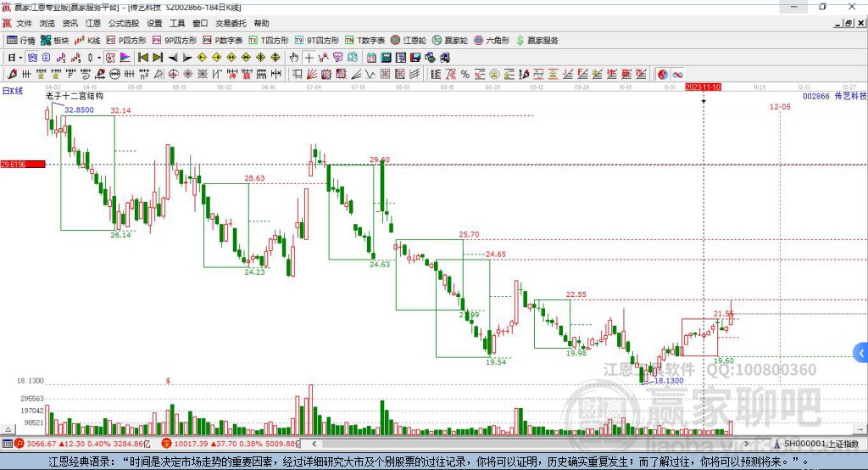
Task: Click the 2023-11-10 highlighted date marker
Action: (x=703, y=87)
